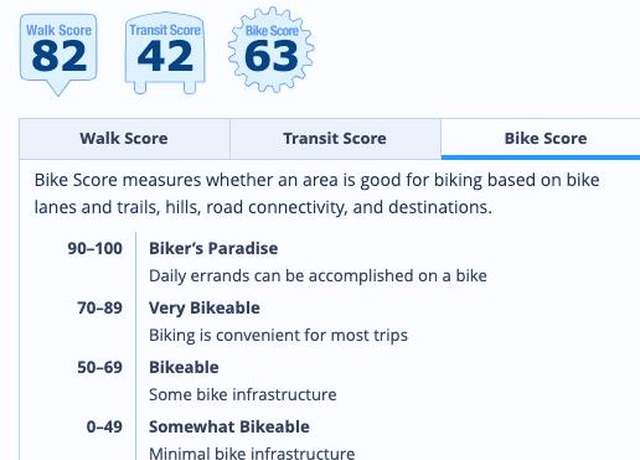Click 'Some bike infrastructure' text

click(x=243, y=394)
